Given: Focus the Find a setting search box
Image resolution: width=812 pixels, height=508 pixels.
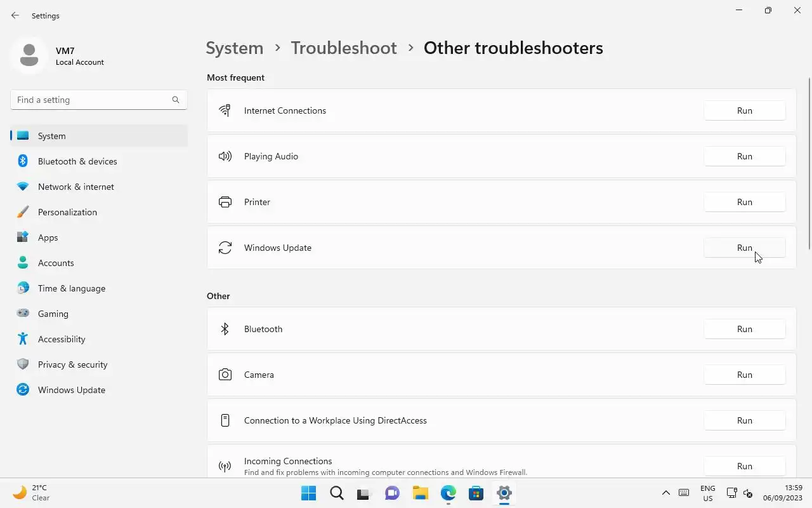Looking at the screenshot, I should point(98,100).
